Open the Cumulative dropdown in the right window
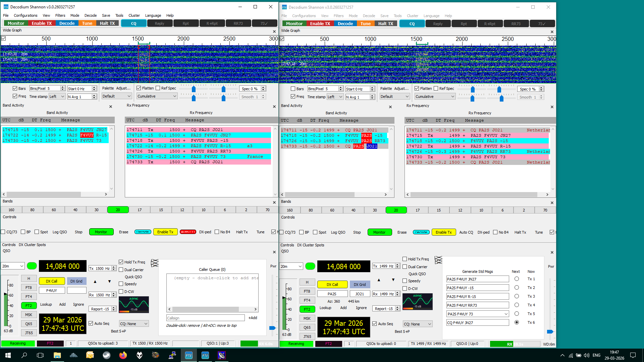Viewport: 644px width, 362px height. coord(435,97)
